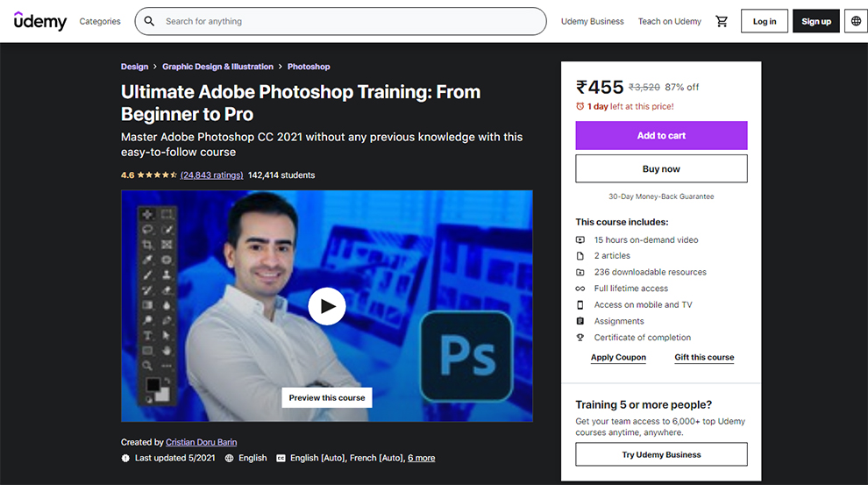Open the Udemy home logo
Viewport: 868px width, 485px height.
[39, 21]
